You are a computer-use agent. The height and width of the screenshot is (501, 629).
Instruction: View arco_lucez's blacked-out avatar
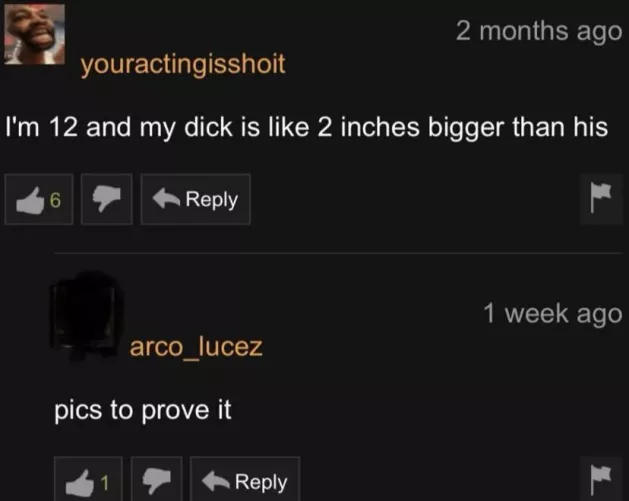tap(86, 315)
